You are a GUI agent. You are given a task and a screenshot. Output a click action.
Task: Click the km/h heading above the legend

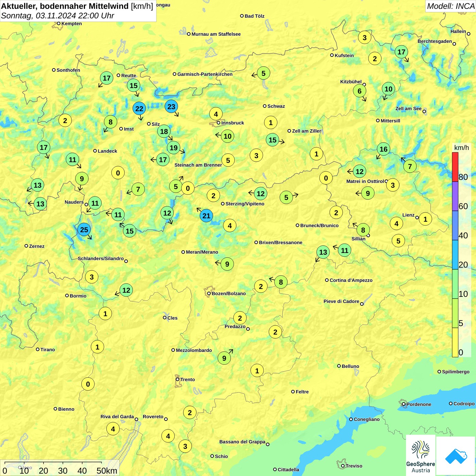pos(461,148)
